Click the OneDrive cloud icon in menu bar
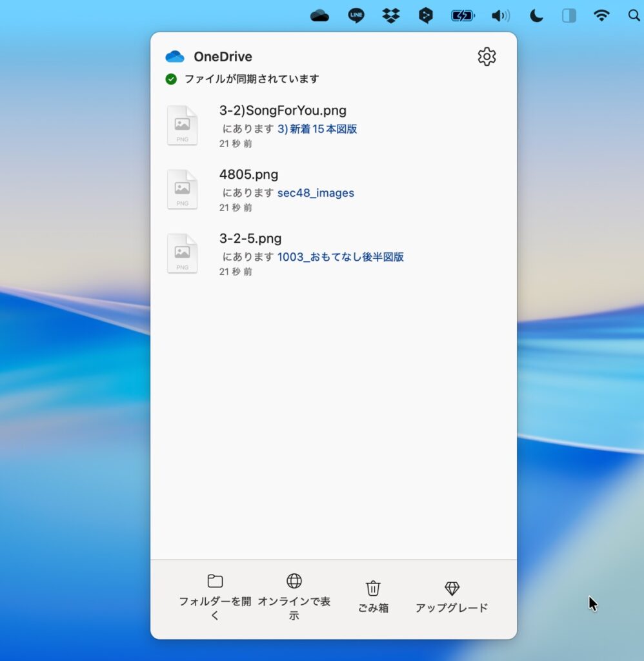The height and width of the screenshot is (661, 644). pos(319,15)
